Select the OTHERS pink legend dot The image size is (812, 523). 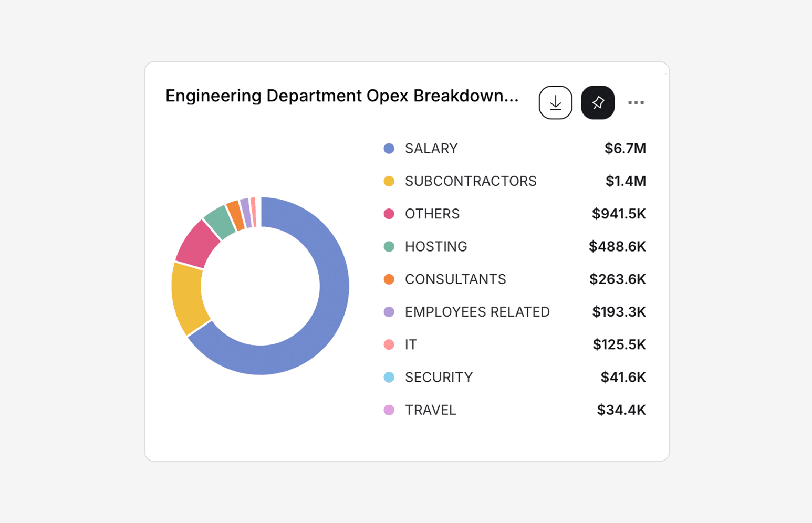click(x=389, y=214)
